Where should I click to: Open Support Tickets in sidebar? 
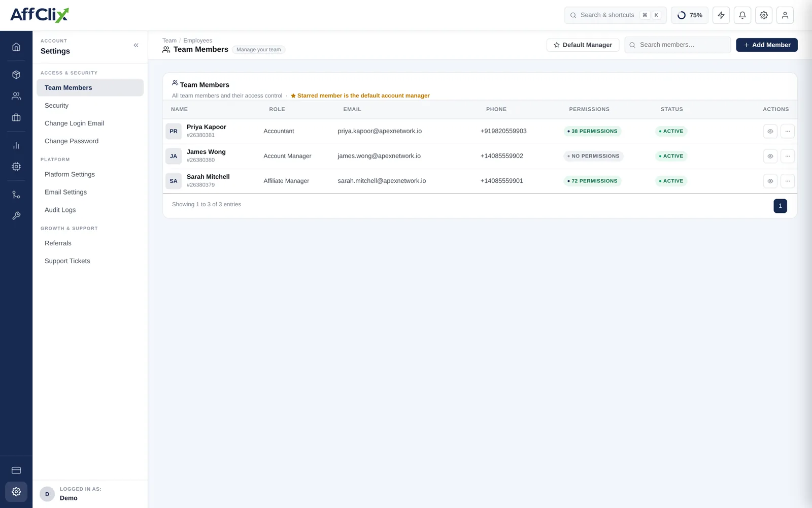[x=90, y=261]
